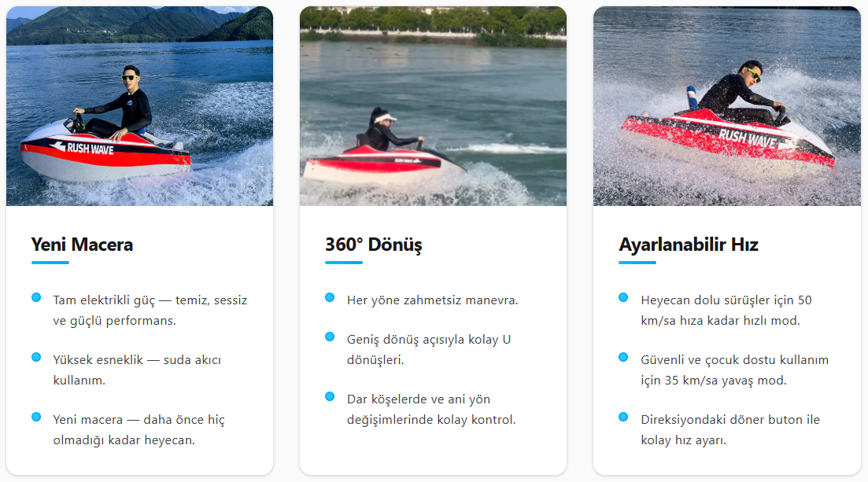
Task: Open the 360° Dönüş jet ski photo
Action: 433,106
